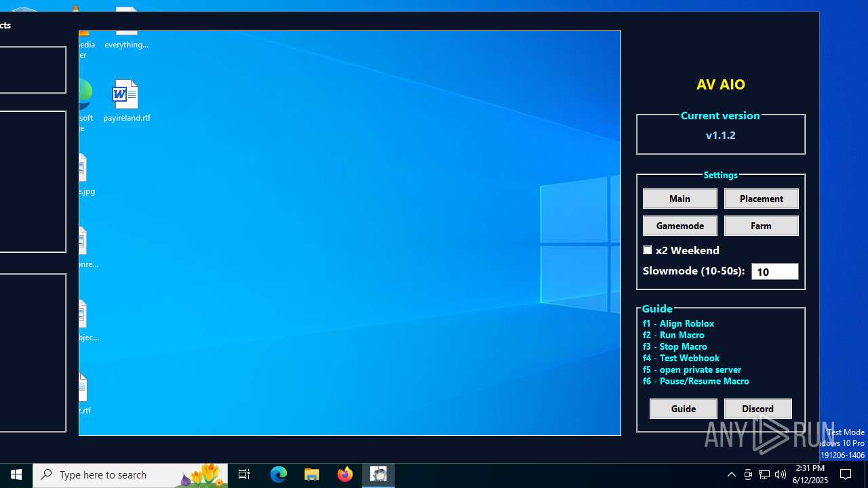The image size is (868, 488).
Task: Focus the Slowmode seconds input field
Action: click(x=774, y=271)
